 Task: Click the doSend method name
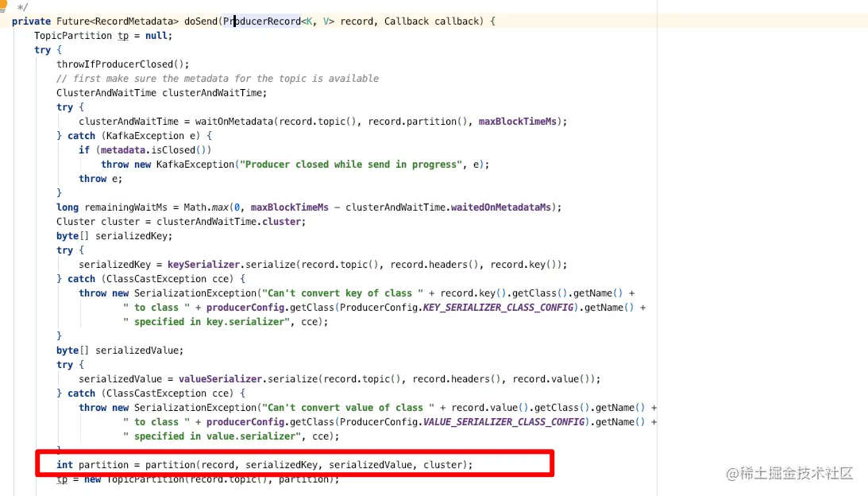pyautogui.click(x=200, y=21)
